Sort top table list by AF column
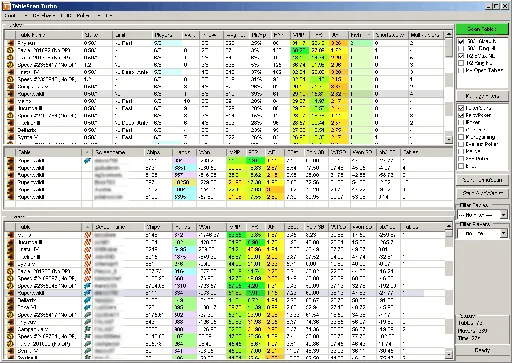 tap(339, 35)
